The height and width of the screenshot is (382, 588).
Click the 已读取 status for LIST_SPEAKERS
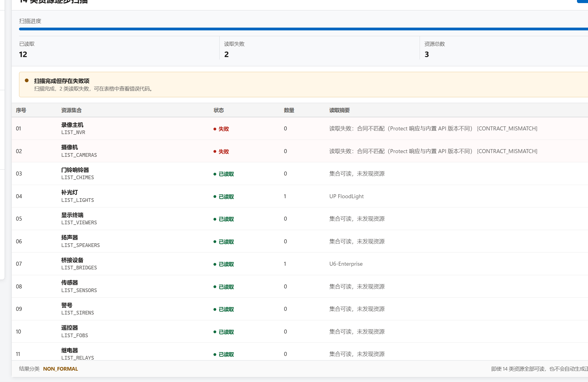(224, 242)
